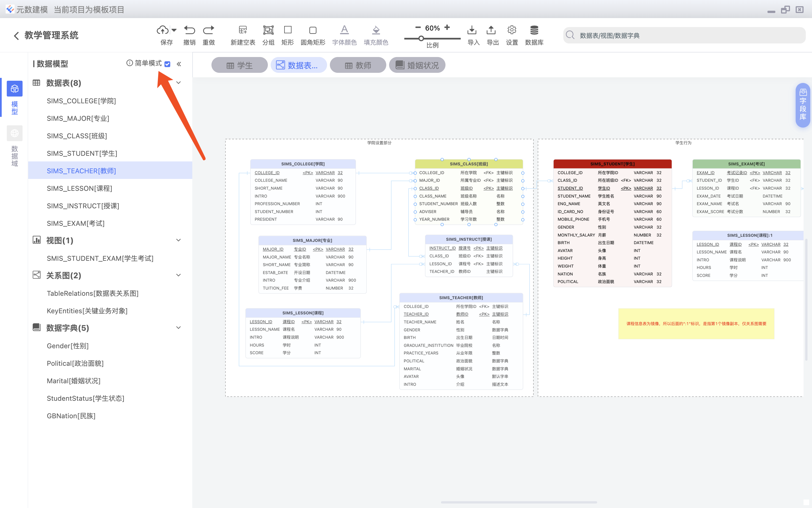Image resolution: width=812 pixels, height=508 pixels.
Task: Collapse the 数据字典(5) section
Action: 178,328
